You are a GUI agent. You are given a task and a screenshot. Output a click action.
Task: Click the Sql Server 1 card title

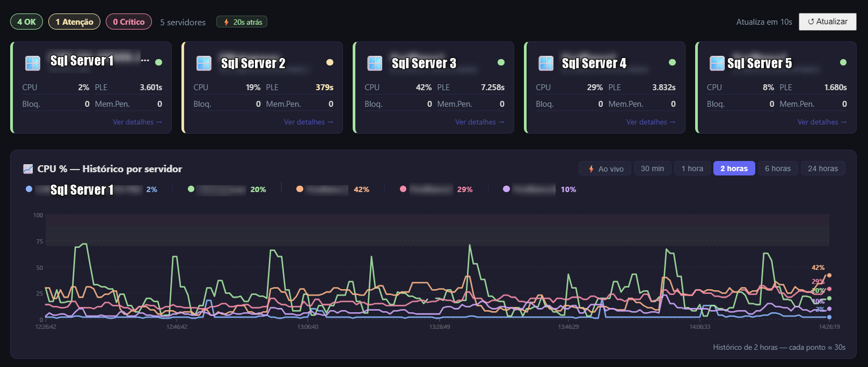(82, 61)
